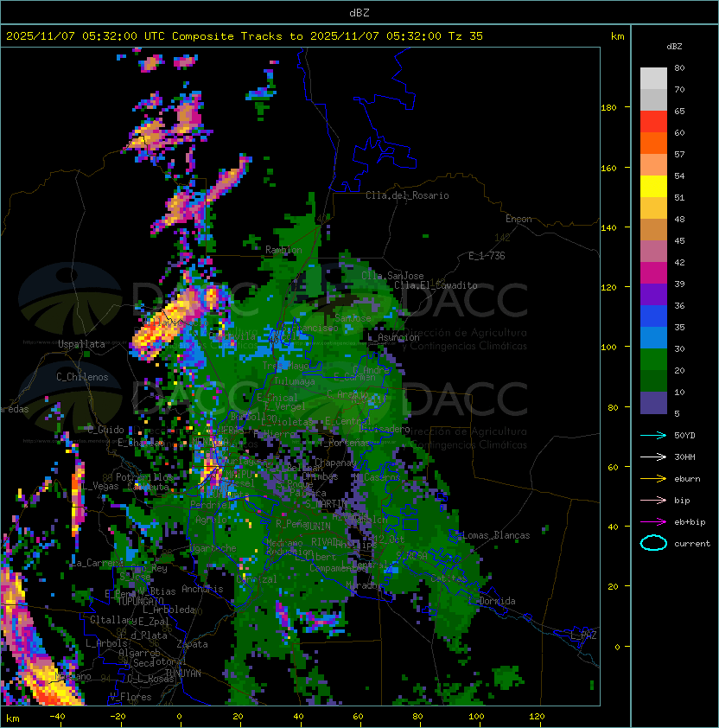
Task: Click the km unit label at bottom left
Action: point(13,718)
